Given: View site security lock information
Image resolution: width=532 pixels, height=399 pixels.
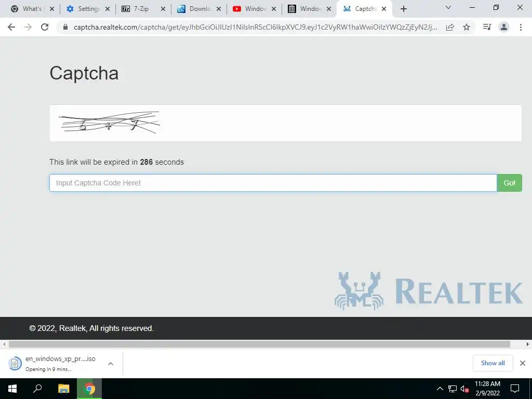Looking at the screenshot, I should [65, 27].
